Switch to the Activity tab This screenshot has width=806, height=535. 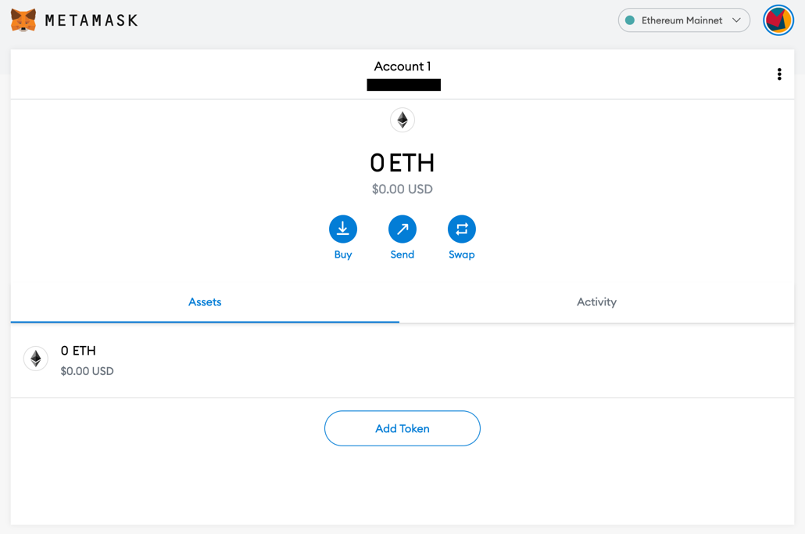(x=597, y=302)
